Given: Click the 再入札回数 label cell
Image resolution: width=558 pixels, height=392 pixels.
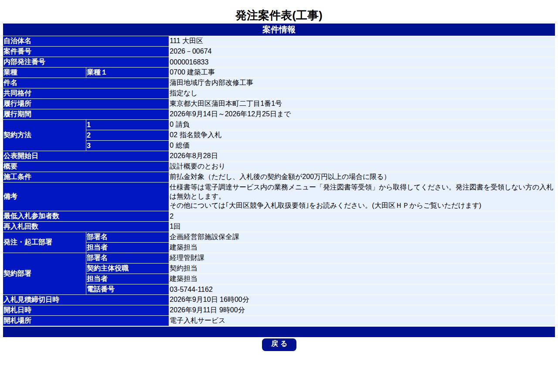Looking at the screenshot, I should tap(86, 226).
